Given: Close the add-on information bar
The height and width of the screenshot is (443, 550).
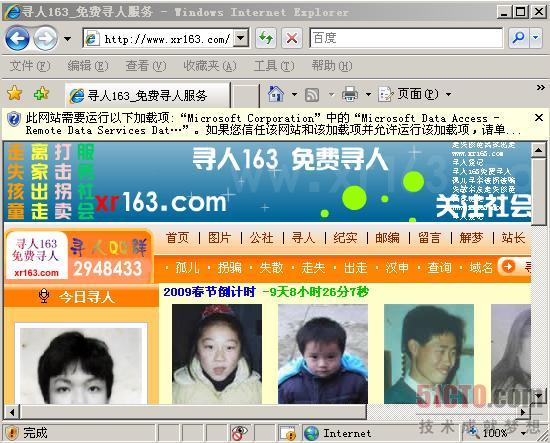Looking at the screenshot, I should (539, 118).
